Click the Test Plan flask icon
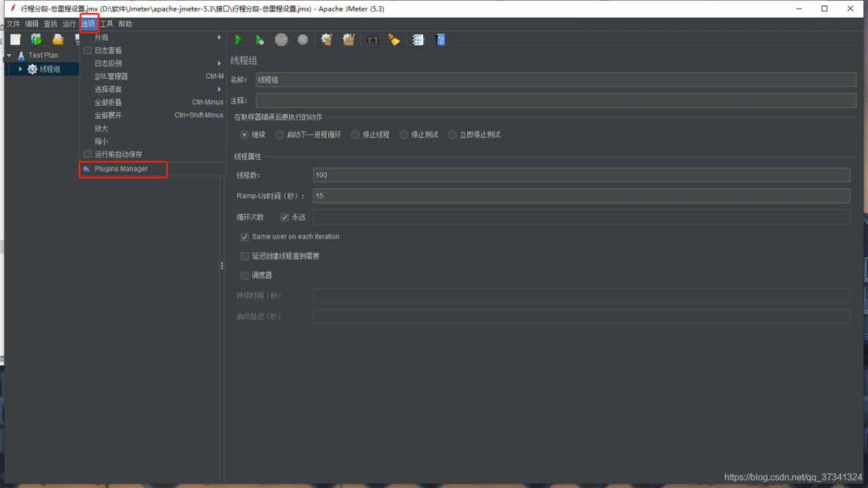 [22, 56]
